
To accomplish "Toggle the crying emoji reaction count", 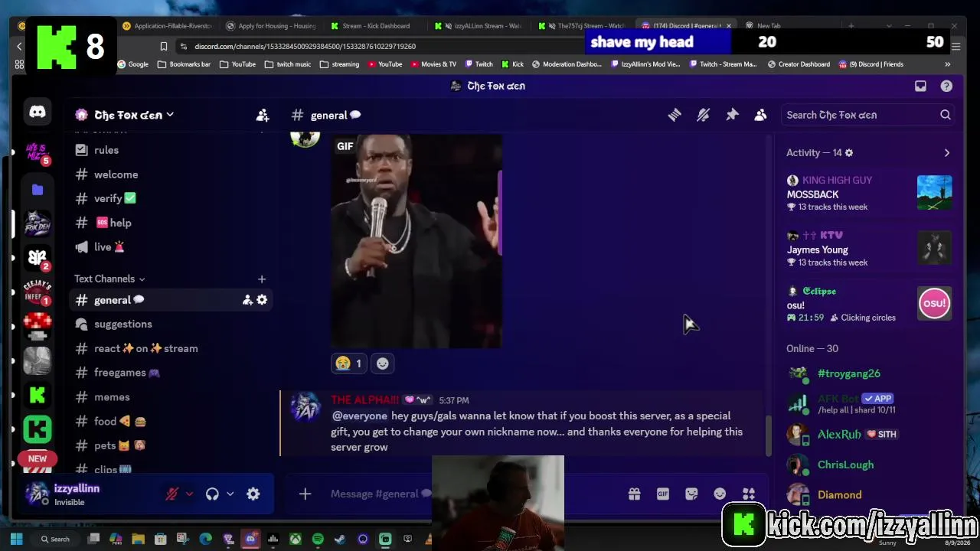I will (x=348, y=364).
